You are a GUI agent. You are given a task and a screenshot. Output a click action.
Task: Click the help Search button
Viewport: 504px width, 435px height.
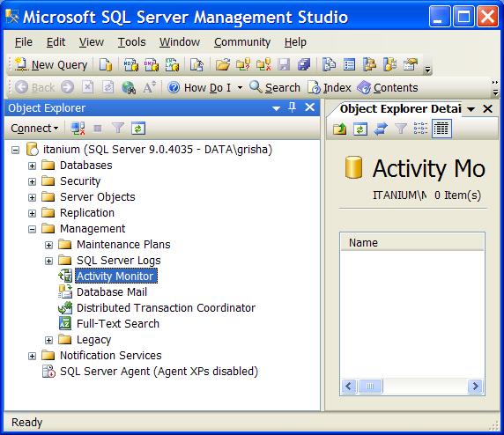coord(275,87)
